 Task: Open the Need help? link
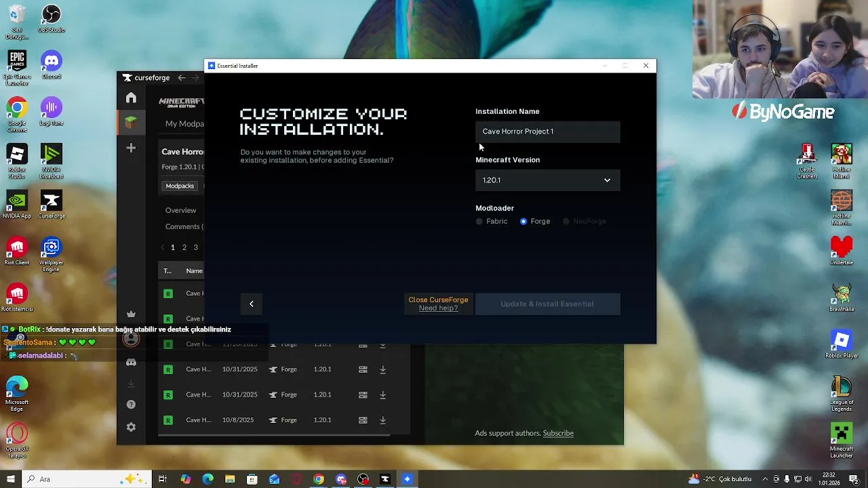[438, 308]
